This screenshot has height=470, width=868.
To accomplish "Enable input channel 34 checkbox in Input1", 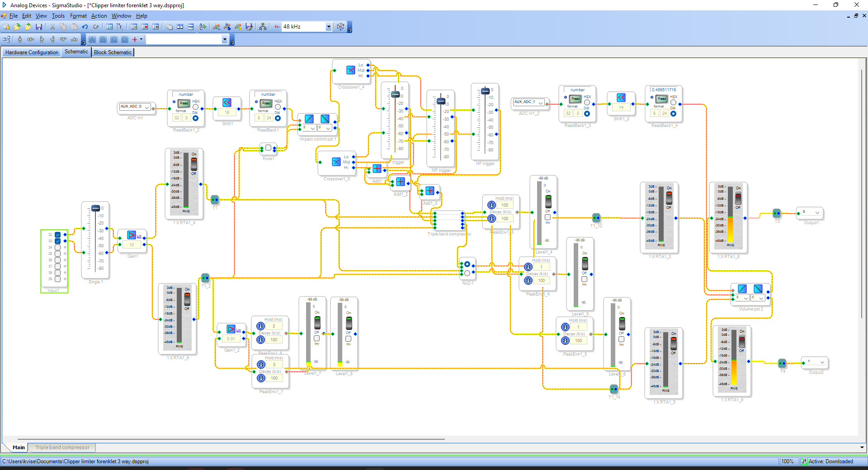I will pyautogui.click(x=58, y=248).
